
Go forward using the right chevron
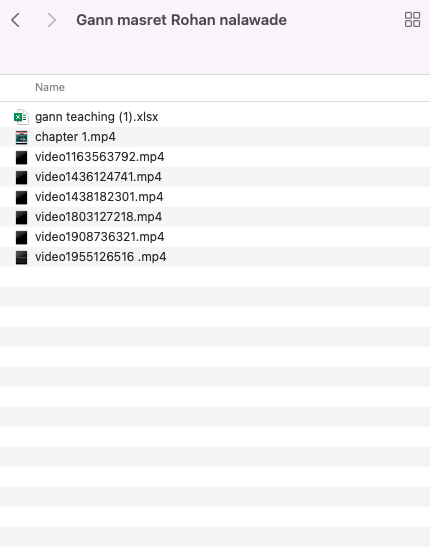click(52, 20)
